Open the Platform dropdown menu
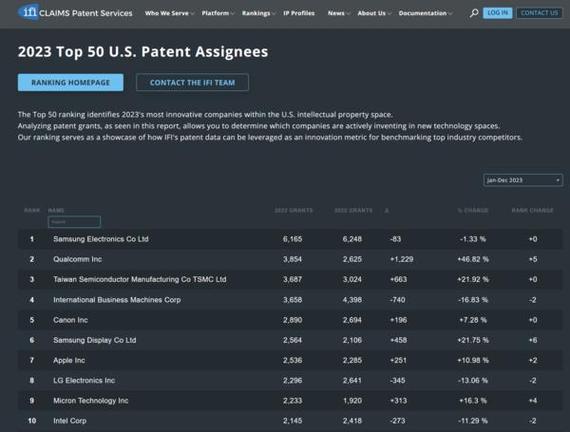570x432 pixels. click(218, 13)
